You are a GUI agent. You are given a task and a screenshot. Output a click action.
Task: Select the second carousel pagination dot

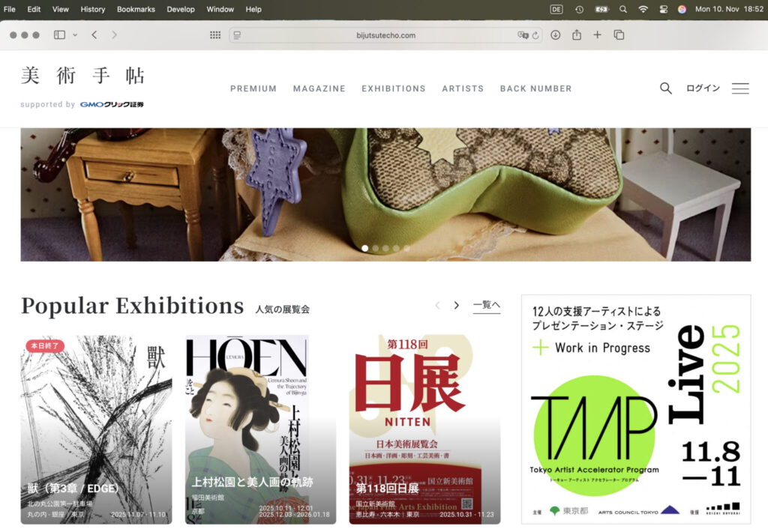pos(375,247)
